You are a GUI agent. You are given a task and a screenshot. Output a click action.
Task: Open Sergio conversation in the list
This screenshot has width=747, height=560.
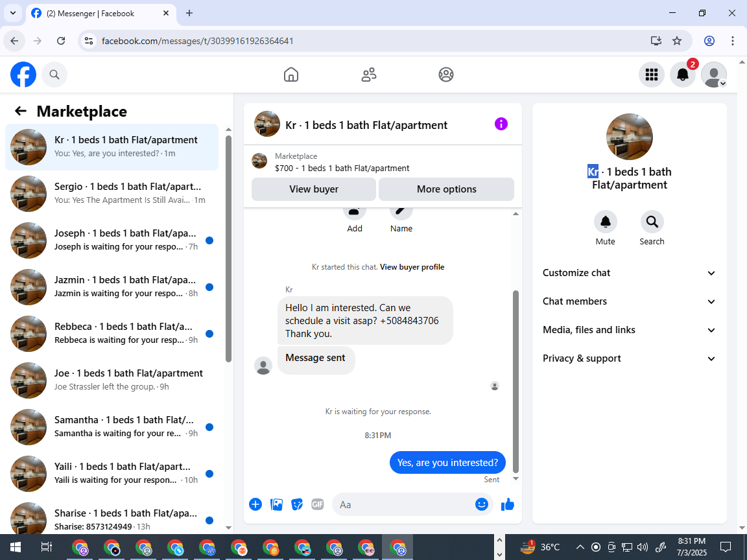point(112,193)
